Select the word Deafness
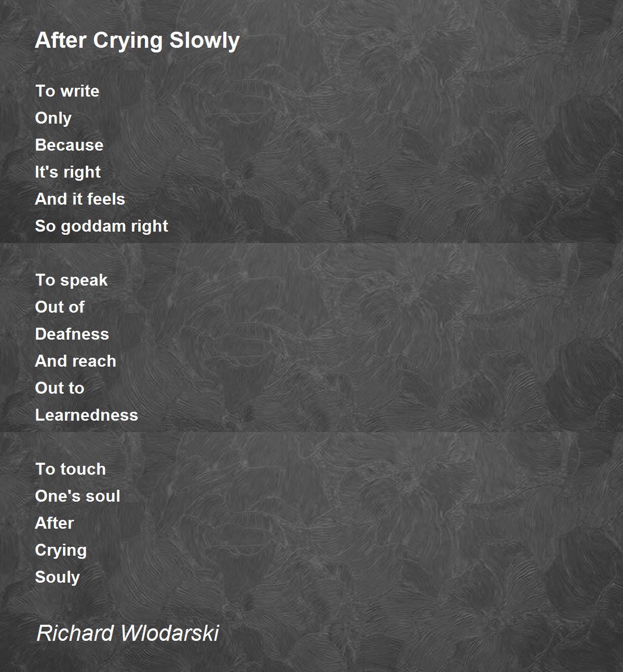The height and width of the screenshot is (672, 623). tap(72, 334)
